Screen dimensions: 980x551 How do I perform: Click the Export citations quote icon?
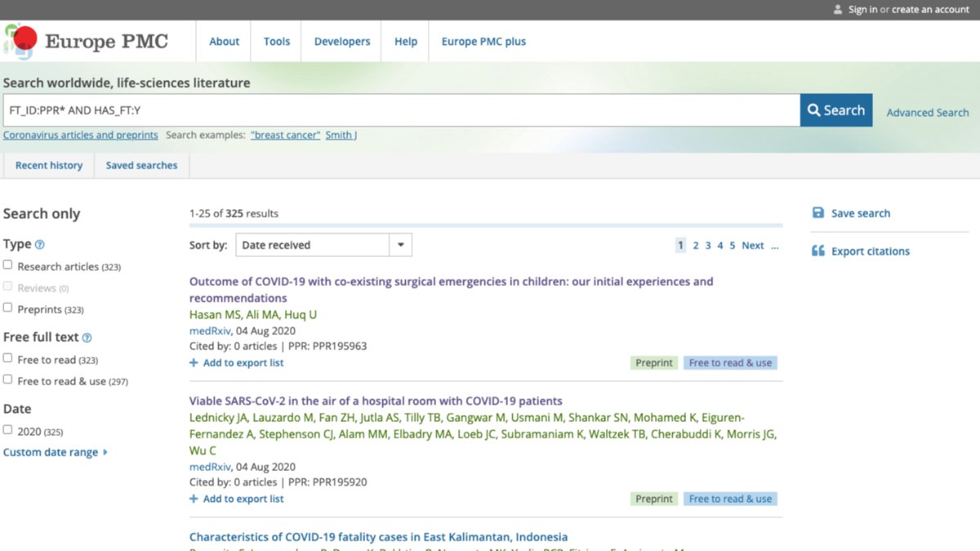point(818,251)
